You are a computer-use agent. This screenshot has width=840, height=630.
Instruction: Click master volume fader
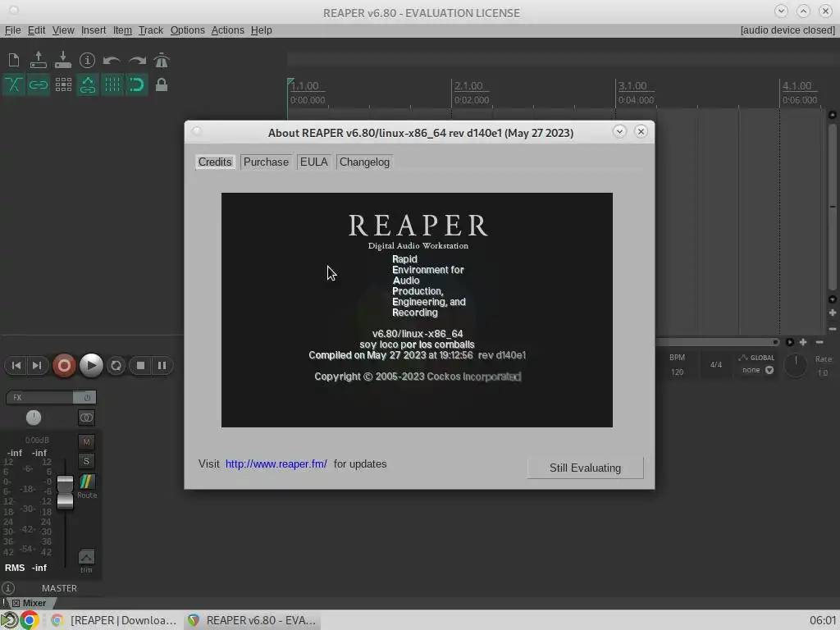(x=66, y=492)
